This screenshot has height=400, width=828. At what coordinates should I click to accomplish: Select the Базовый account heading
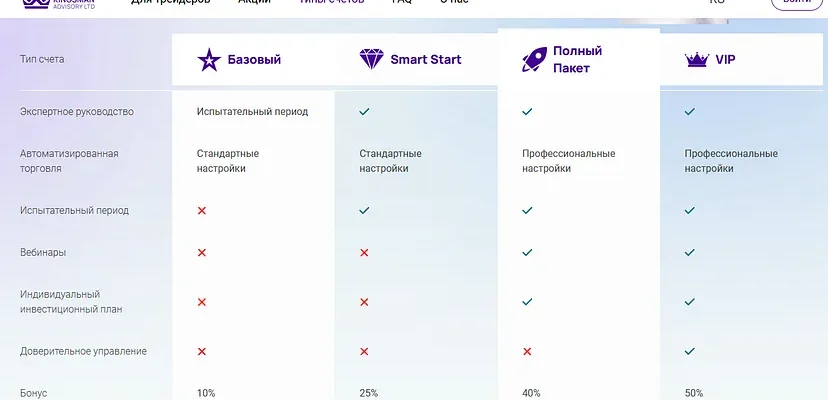coord(255,60)
